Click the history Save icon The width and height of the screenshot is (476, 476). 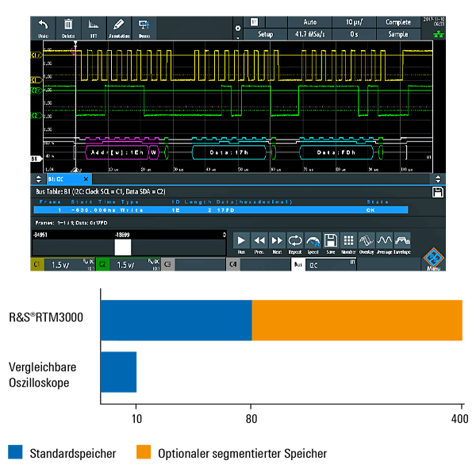pyautogui.click(x=331, y=244)
